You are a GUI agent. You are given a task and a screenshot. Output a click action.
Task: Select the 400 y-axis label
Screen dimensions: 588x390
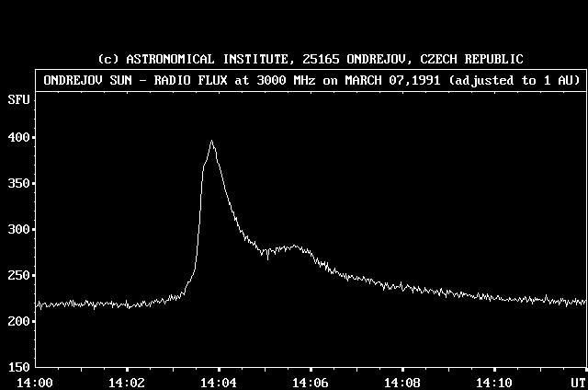click(17, 138)
